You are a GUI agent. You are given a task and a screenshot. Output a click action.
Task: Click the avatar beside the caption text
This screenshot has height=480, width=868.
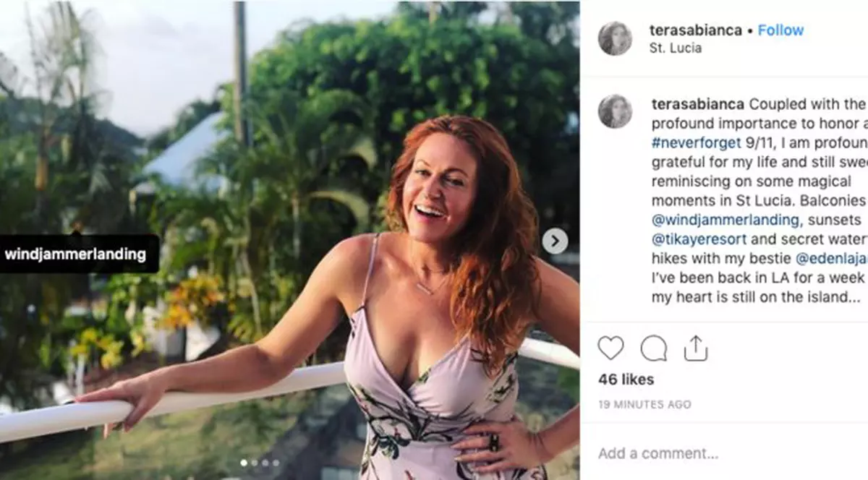pos(616,107)
